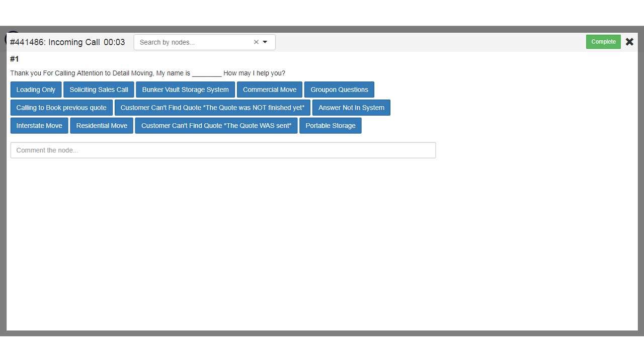Close the call script dialog with X icon
This screenshot has height=362, width=644.
pyautogui.click(x=629, y=42)
